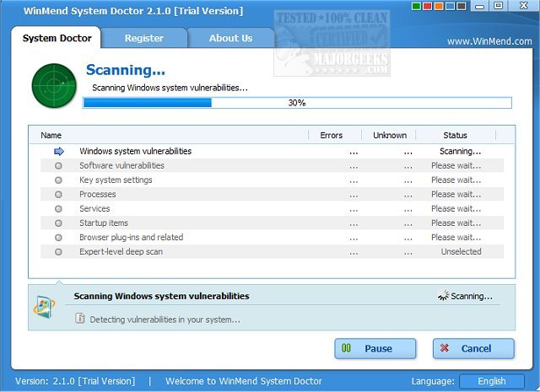The image size is (540, 392).
Task: Select the Key system settings row
Action: (272, 180)
